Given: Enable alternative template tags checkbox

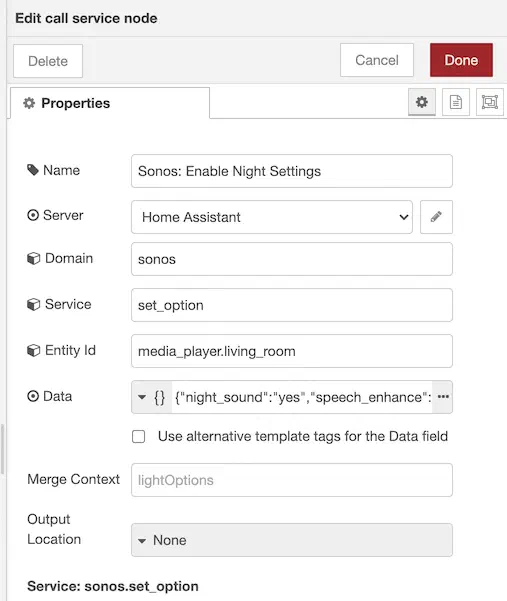Looking at the screenshot, I should click(x=138, y=436).
